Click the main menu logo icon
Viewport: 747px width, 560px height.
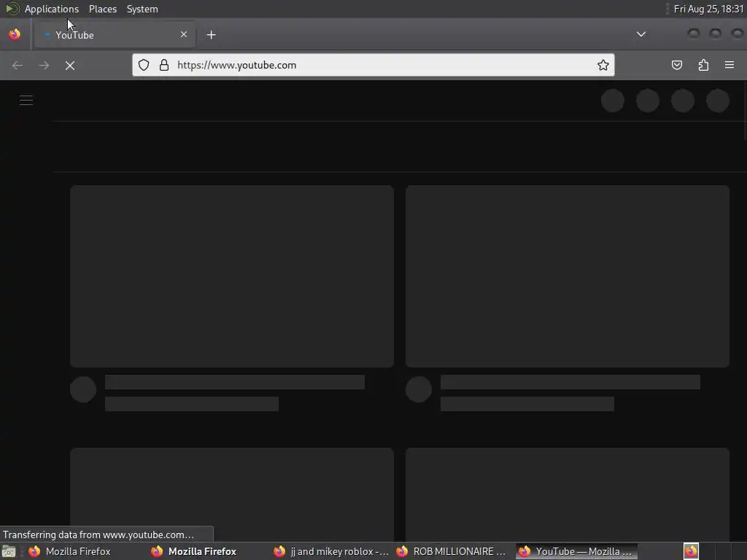click(x=12, y=9)
